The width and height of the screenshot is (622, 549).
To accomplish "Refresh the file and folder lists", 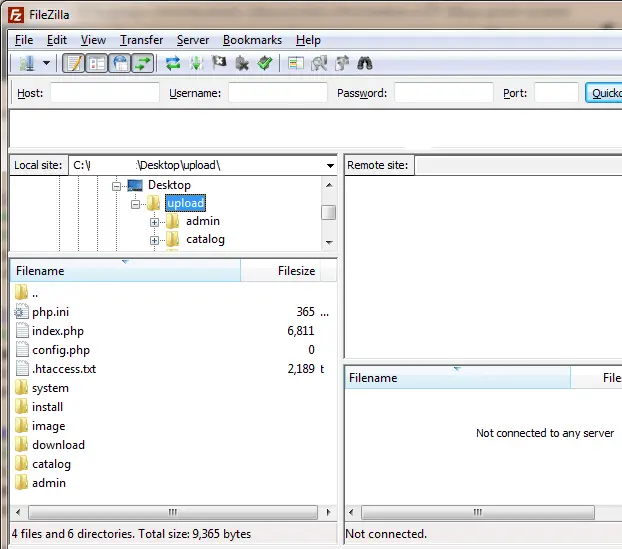I will [x=173, y=63].
